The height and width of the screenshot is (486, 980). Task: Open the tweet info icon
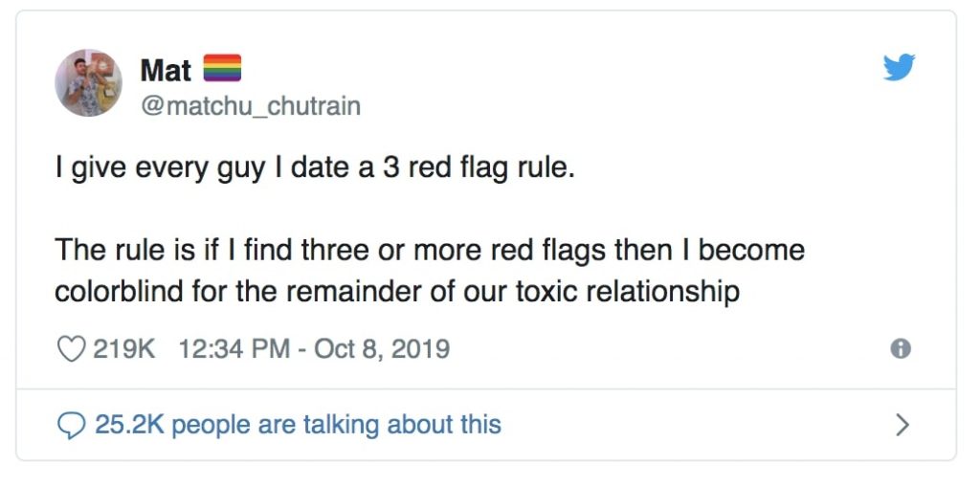pos(900,349)
